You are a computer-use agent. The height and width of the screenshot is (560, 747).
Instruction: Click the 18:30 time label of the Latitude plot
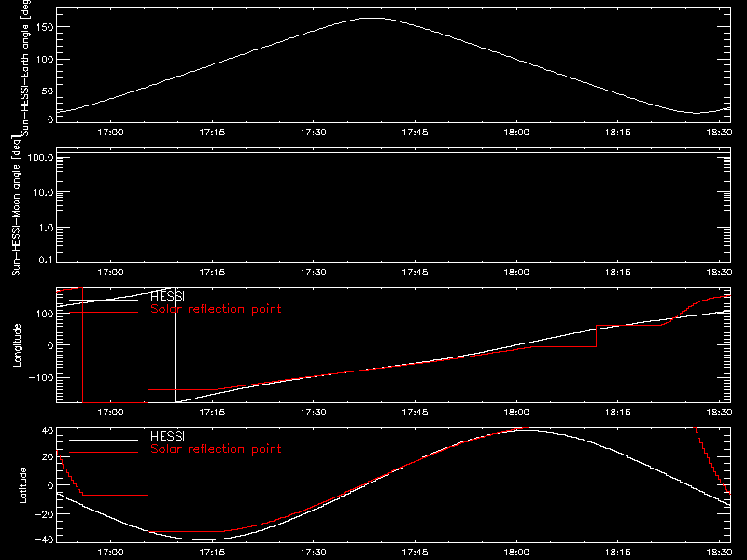pyautogui.click(x=719, y=553)
